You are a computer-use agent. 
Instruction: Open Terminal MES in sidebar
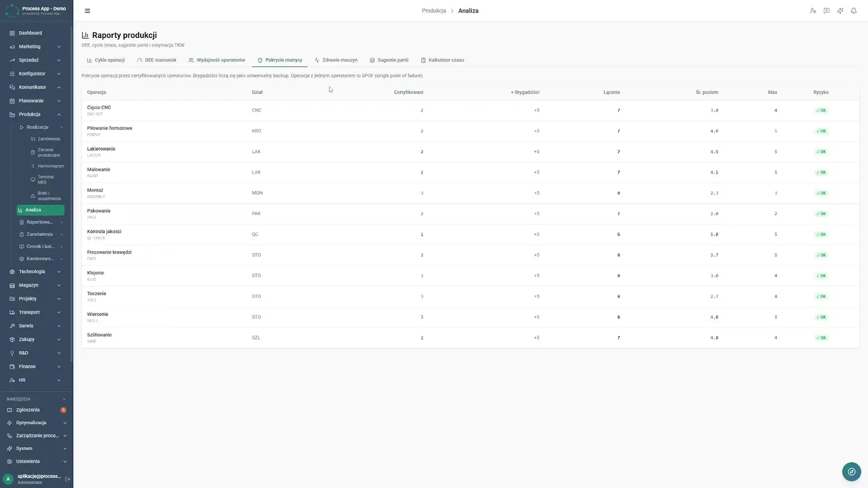pos(46,180)
